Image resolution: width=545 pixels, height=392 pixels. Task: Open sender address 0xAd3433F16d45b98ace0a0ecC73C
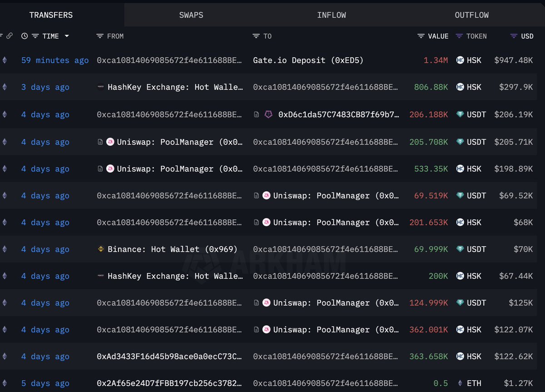(169, 357)
